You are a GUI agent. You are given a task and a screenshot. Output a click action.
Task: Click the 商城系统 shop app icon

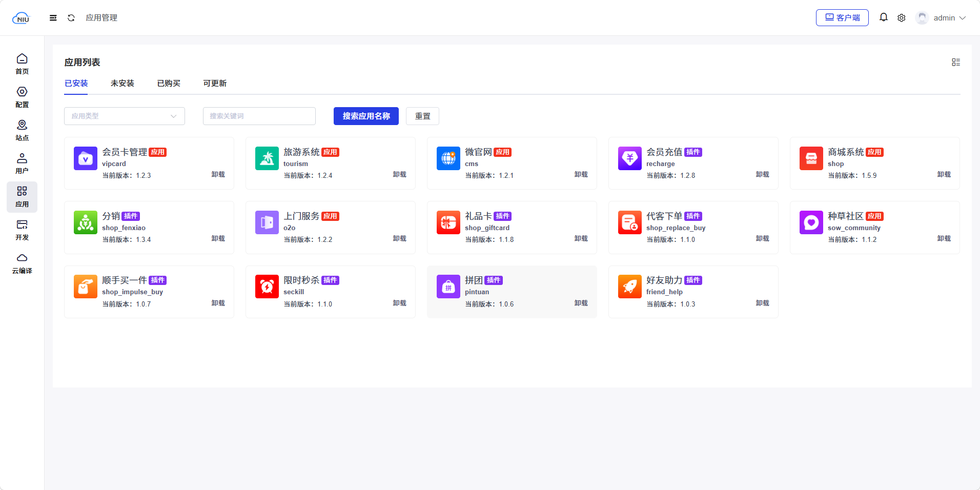coord(811,158)
